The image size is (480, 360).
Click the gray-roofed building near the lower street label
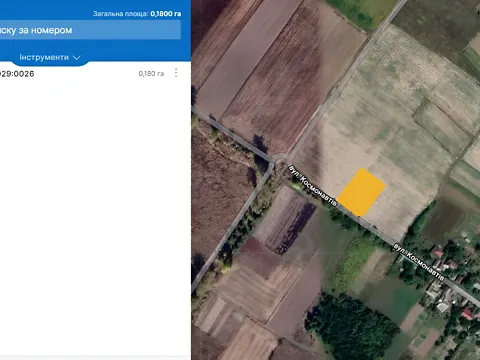pos(433,290)
